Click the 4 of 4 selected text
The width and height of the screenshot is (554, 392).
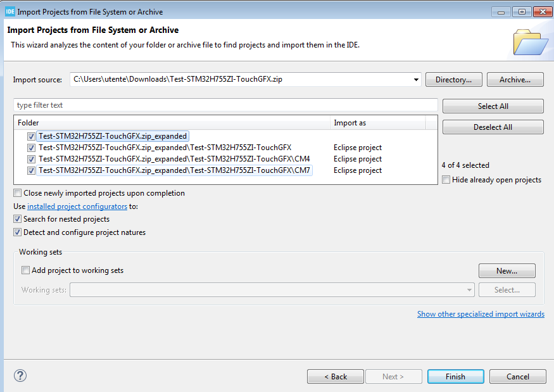click(x=465, y=165)
